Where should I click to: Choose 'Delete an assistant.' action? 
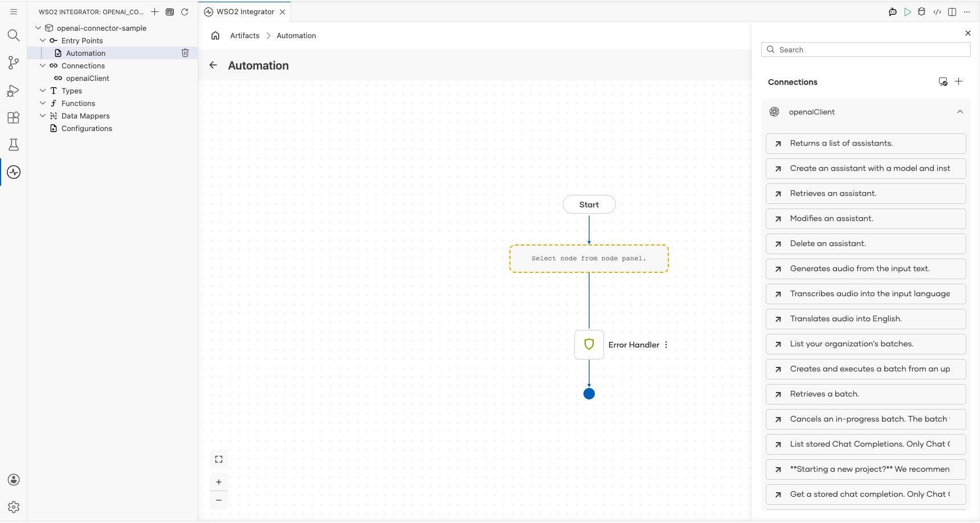866,244
